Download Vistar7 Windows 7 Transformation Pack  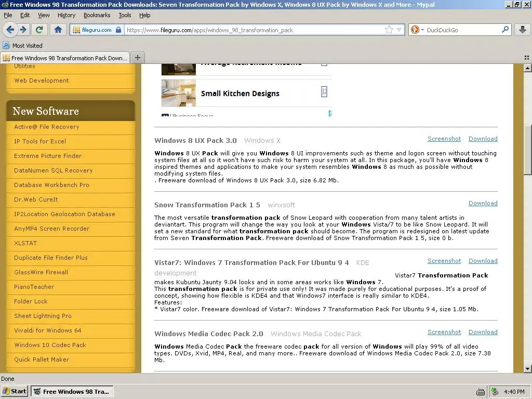[x=483, y=261]
